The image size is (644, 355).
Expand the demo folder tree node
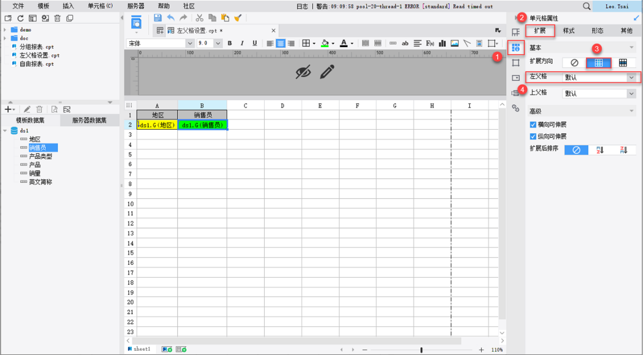click(x=5, y=29)
